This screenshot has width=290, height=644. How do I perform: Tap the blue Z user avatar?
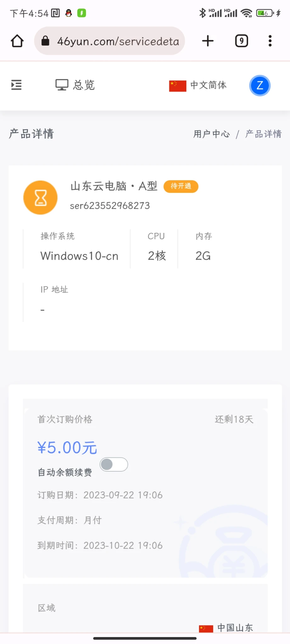[260, 86]
